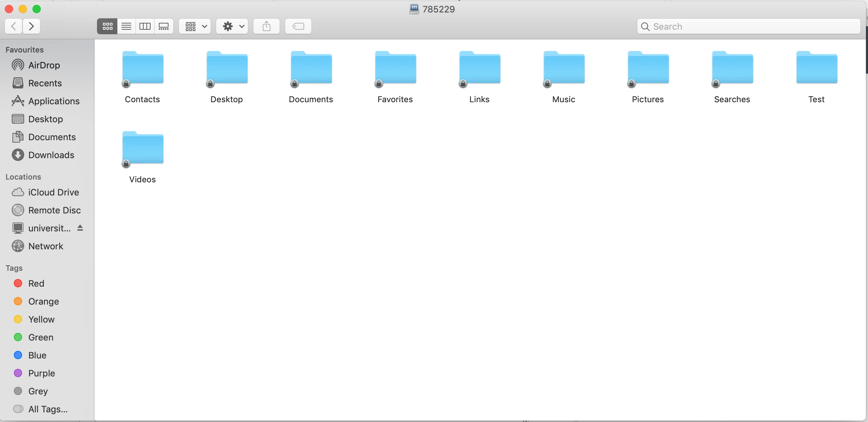Open the Network location
The image size is (868, 422).
pyautogui.click(x=46, y=246)
